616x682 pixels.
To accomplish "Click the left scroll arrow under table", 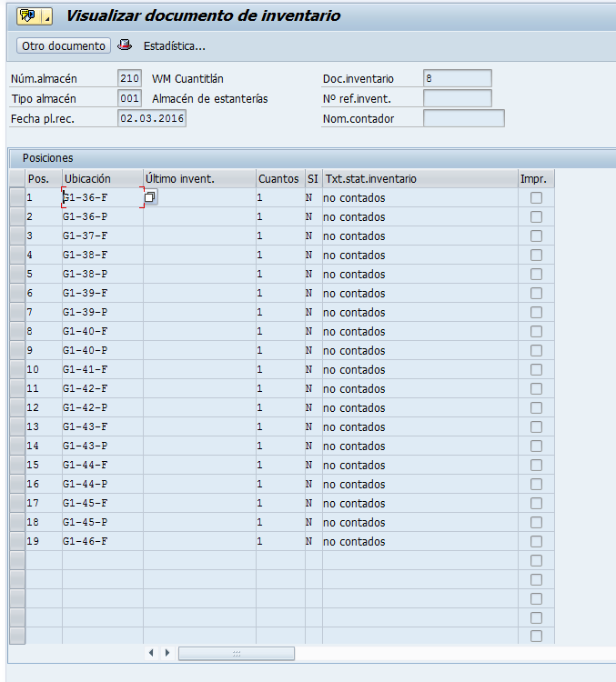I will click(x=151, y=653).
